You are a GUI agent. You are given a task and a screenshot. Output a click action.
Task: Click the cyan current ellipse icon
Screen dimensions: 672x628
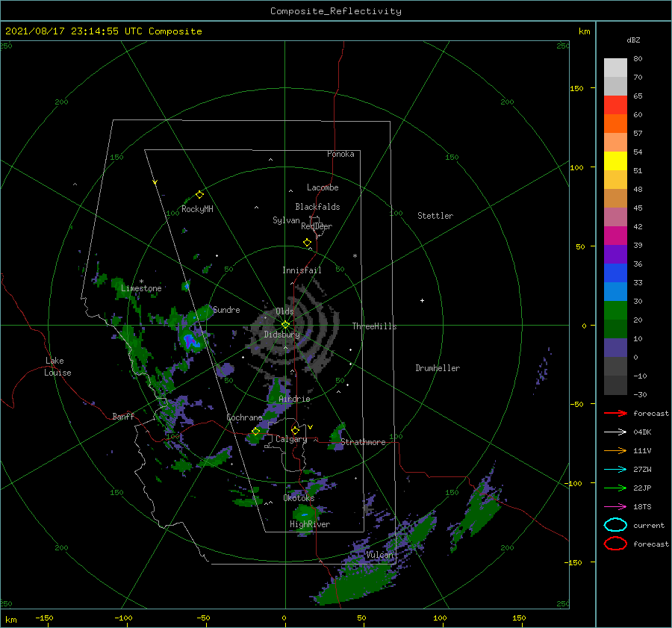point(615,525)
